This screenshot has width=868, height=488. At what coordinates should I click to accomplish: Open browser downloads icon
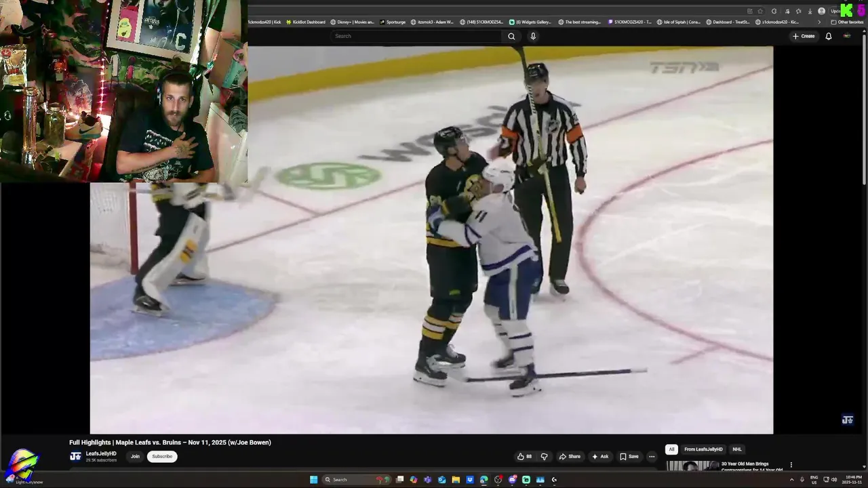[x=810, y=12]
